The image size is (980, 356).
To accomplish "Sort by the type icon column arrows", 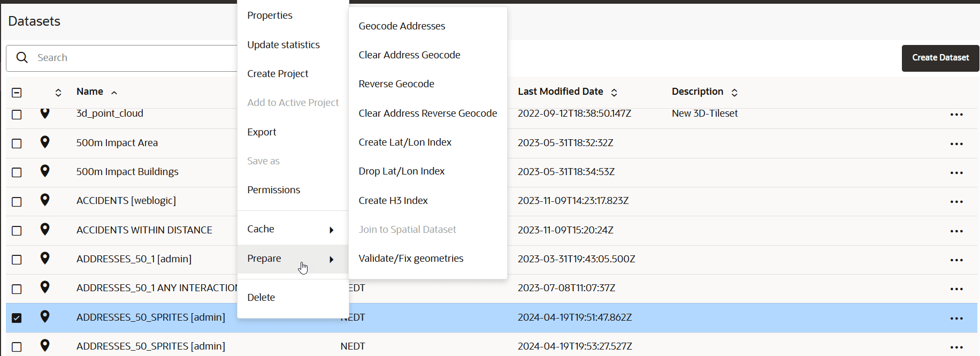I will [x=58, y=93].
